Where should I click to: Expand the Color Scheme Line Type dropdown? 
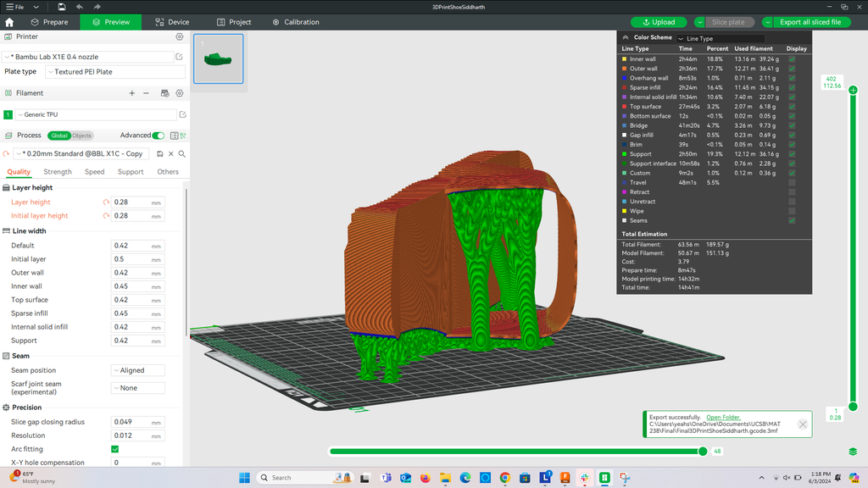[x=721, y=38]
